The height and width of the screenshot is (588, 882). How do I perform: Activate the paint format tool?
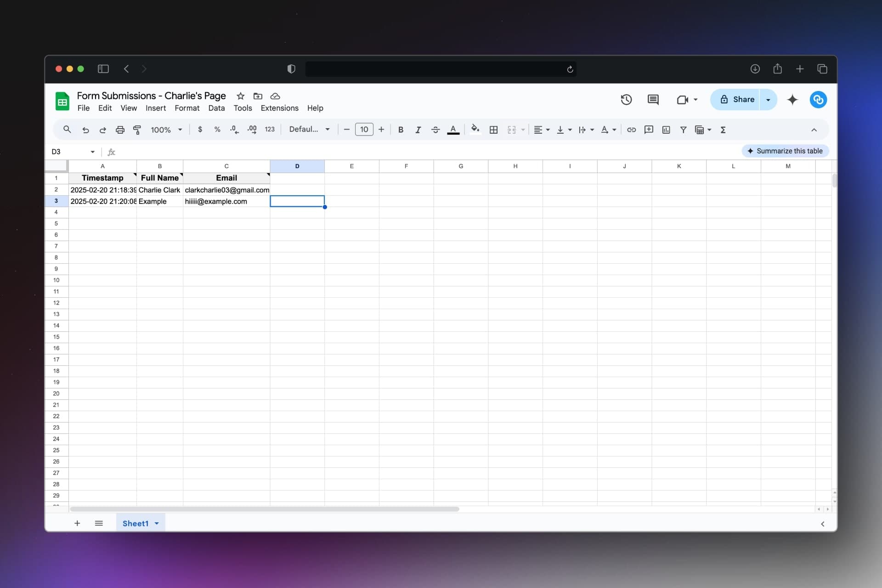(x=137, y=130)
